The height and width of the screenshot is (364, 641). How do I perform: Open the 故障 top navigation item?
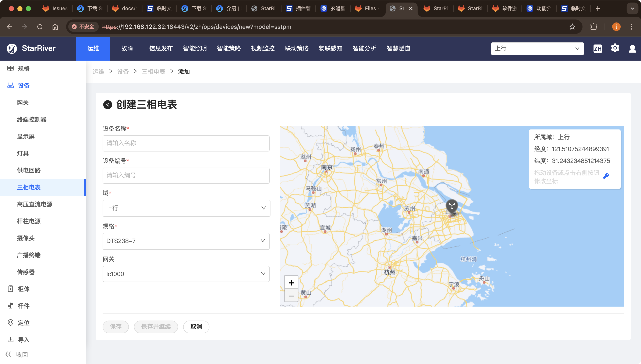pyautogui.click(x=127, y=49)
